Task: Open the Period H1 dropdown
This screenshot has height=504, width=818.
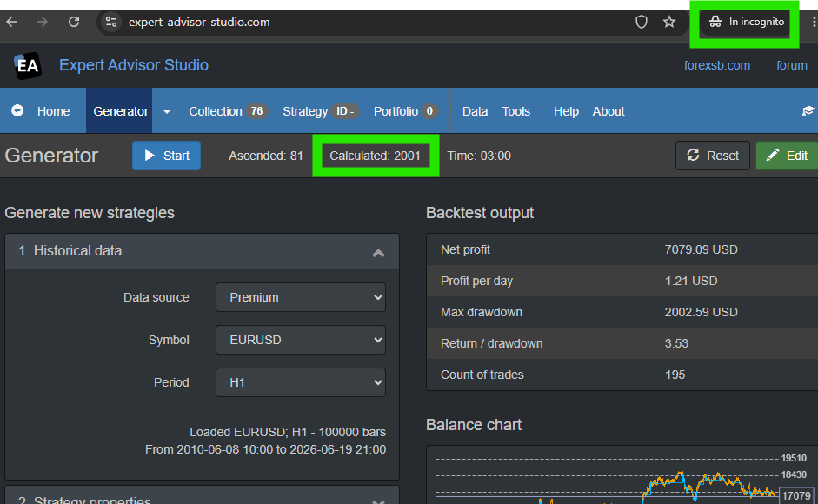Action: tap(301, 382)
